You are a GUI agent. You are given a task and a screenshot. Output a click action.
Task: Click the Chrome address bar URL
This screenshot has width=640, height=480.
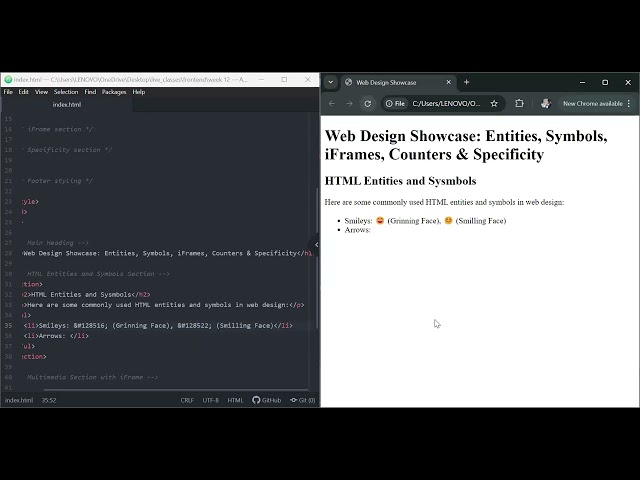[446, 104]
